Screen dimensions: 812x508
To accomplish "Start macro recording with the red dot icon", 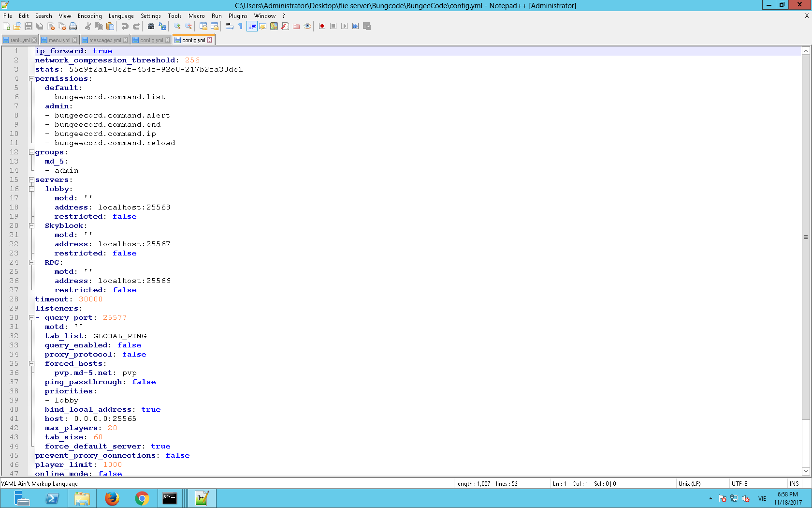I will point(322,26).
